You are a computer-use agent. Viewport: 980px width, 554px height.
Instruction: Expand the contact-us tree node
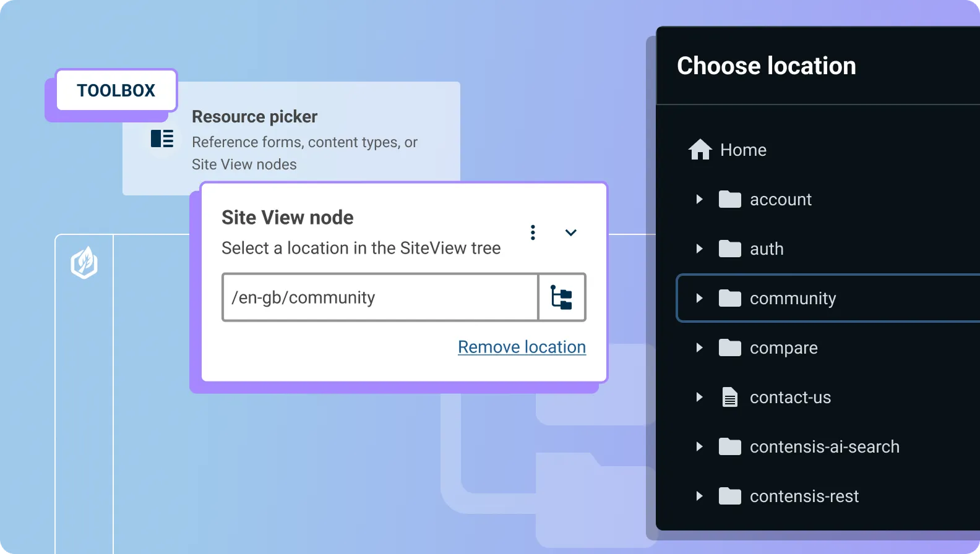tap(699, 397)
